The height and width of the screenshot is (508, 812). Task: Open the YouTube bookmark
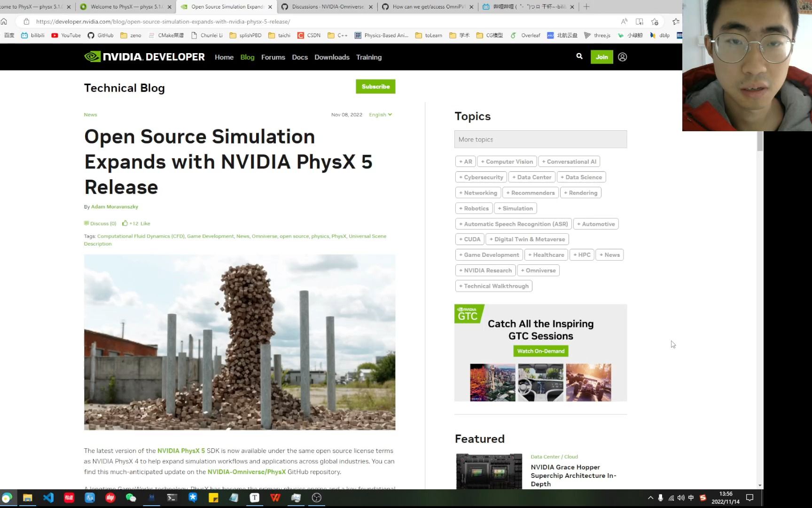(x=66, y=35)
